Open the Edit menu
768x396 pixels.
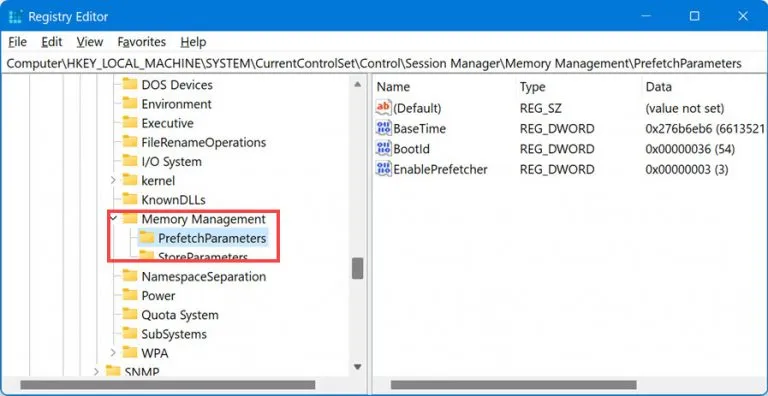(51, 42)
